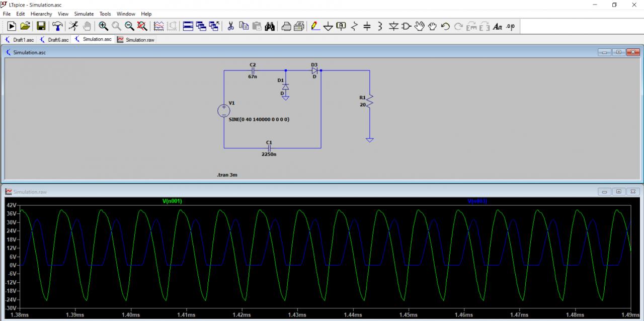
Task: Select the inductor component tool
Action: [x=380, y=26]
